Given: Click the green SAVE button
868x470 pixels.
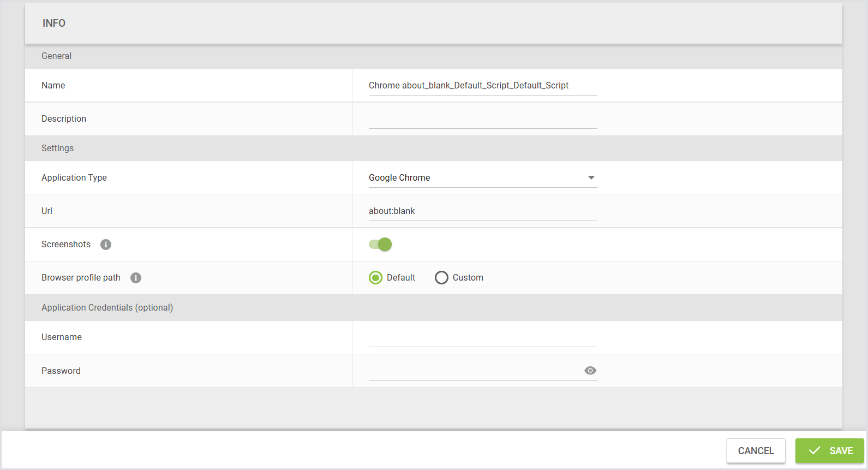Looking at the screenshot, I should (829, 451).
